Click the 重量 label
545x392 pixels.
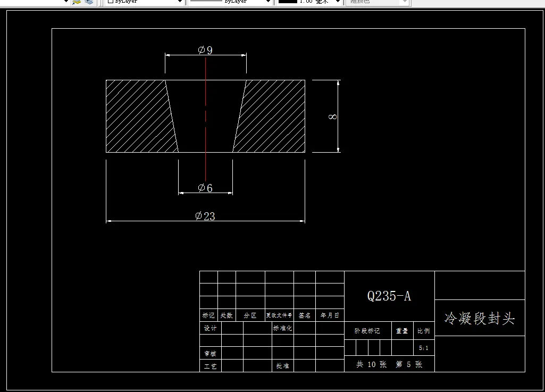pyautogui.click(x=402, y=331)
